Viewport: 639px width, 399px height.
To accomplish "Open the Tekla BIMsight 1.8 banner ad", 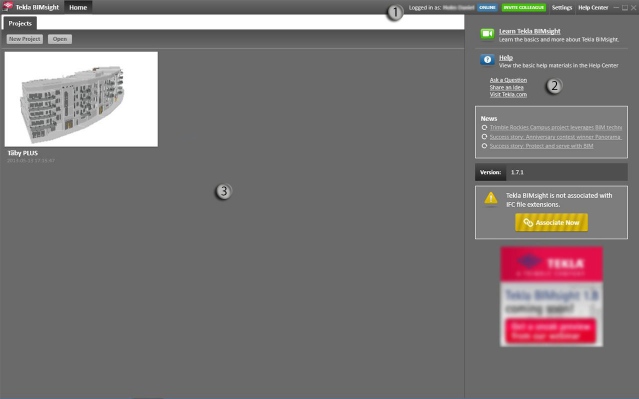I will (x=551, y=296).
